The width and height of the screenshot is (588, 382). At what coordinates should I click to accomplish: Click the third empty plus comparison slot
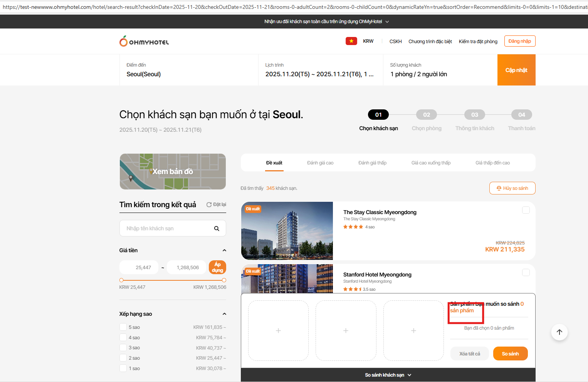point(413,330)
